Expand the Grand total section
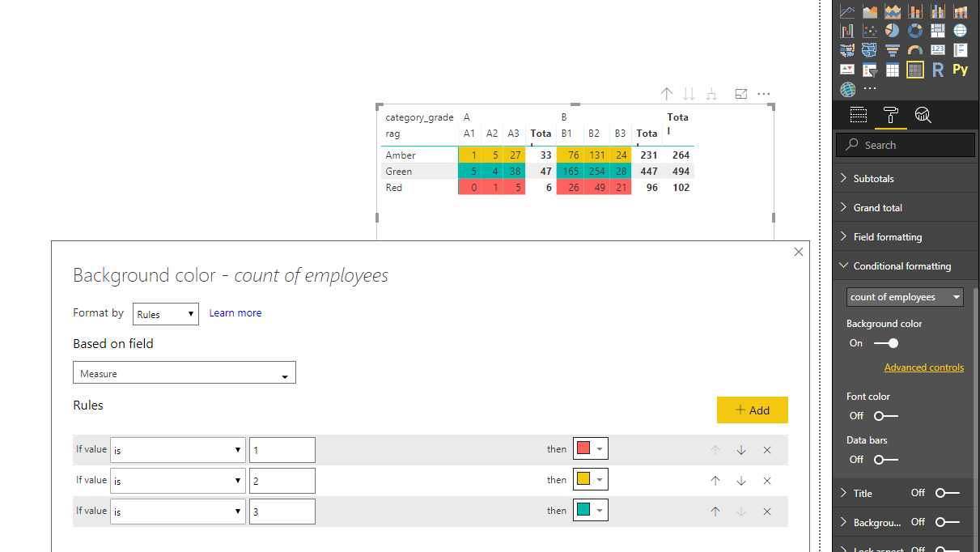 906,207
